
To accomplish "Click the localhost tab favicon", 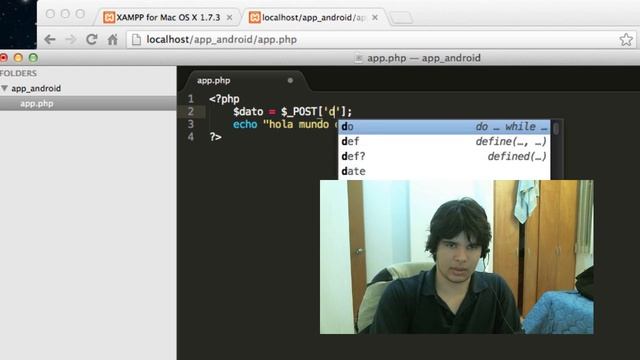I will point(255,18).
